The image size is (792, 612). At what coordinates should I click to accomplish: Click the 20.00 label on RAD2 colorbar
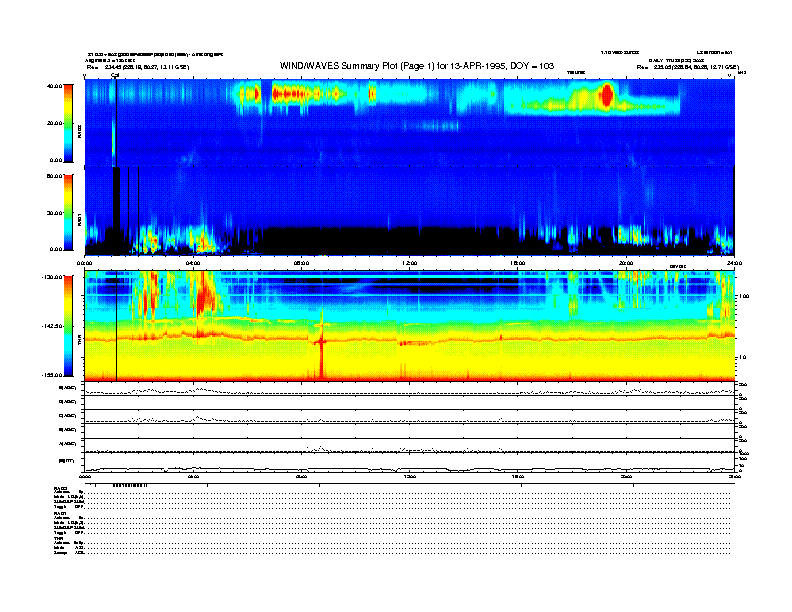click(x=54, y=123)
